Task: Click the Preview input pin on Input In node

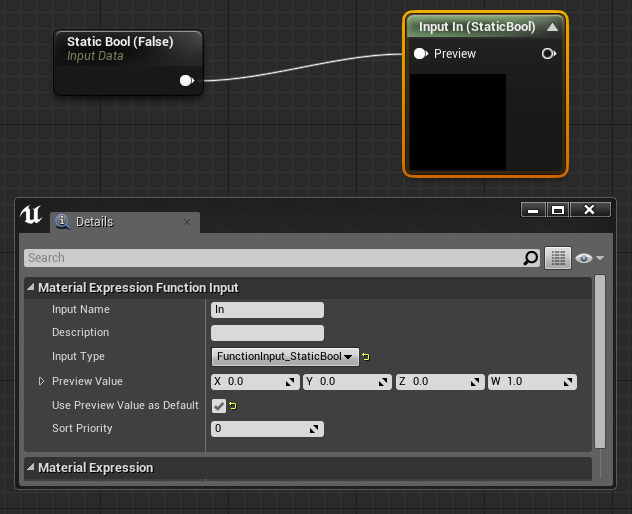Action: coord(421,54)
